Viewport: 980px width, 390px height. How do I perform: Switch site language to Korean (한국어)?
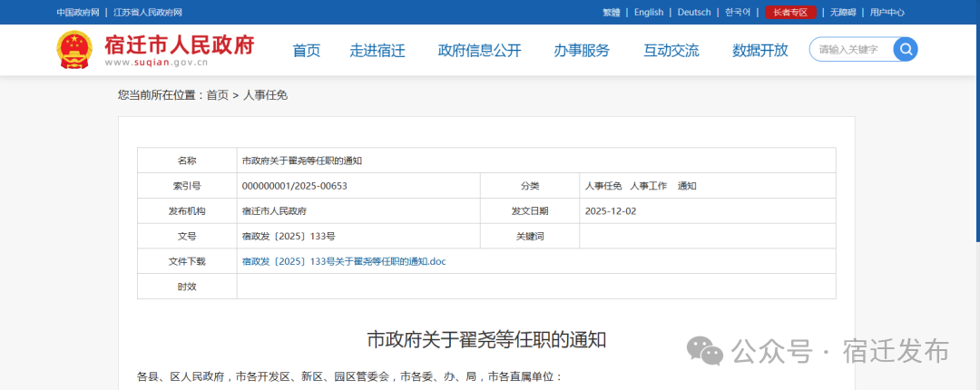738,12
